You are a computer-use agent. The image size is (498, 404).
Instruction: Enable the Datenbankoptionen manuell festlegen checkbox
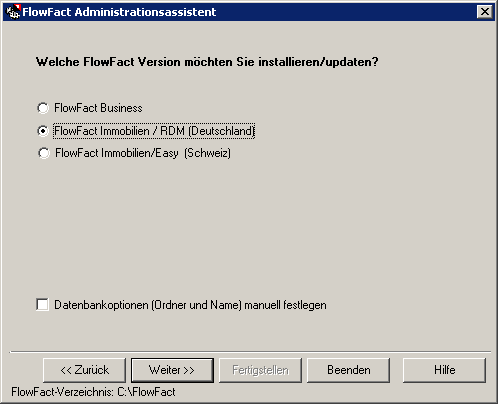point(42,305)
